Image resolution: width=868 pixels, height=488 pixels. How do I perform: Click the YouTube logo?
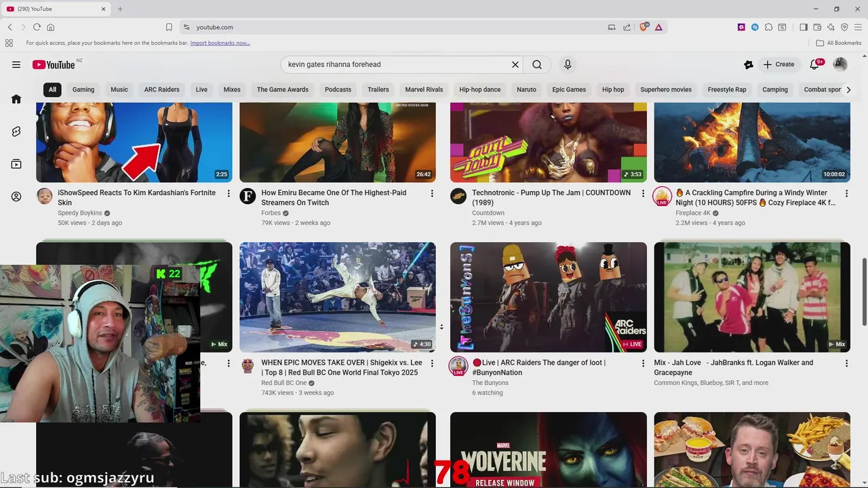coord(54,64)
